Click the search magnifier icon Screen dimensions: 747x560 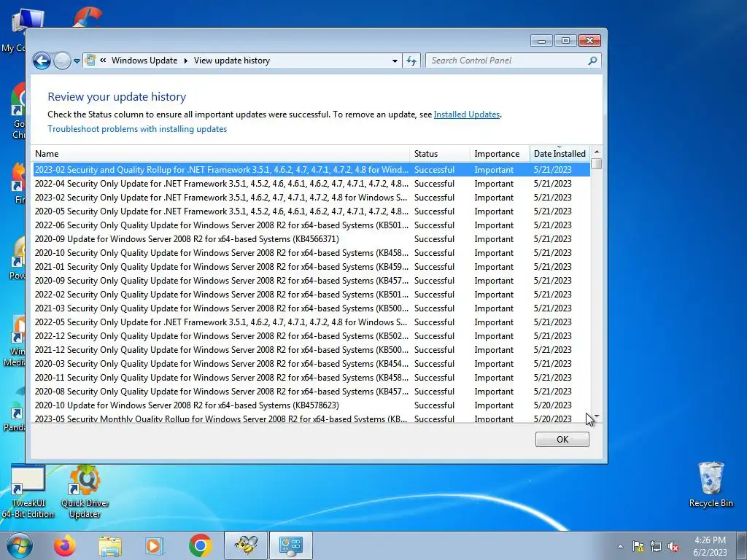(592, 61)
